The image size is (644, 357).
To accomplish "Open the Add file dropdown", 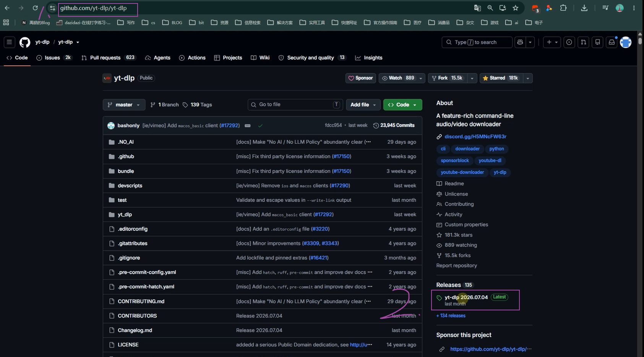I will [x=363, y=105].
